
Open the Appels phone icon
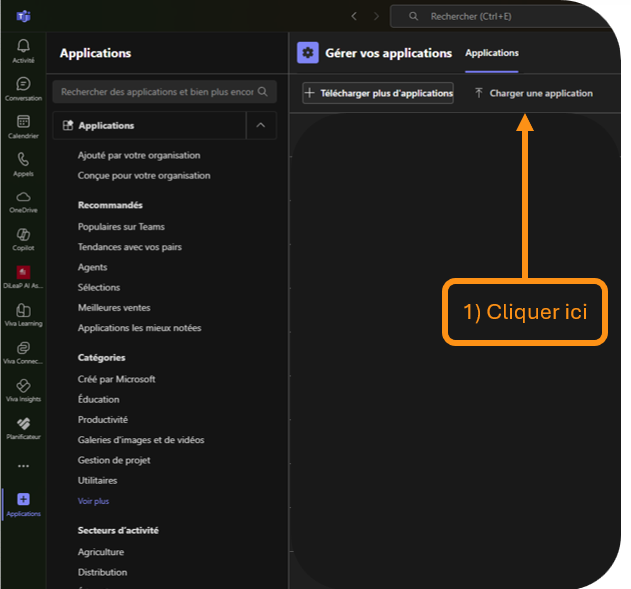coord(23,163)
